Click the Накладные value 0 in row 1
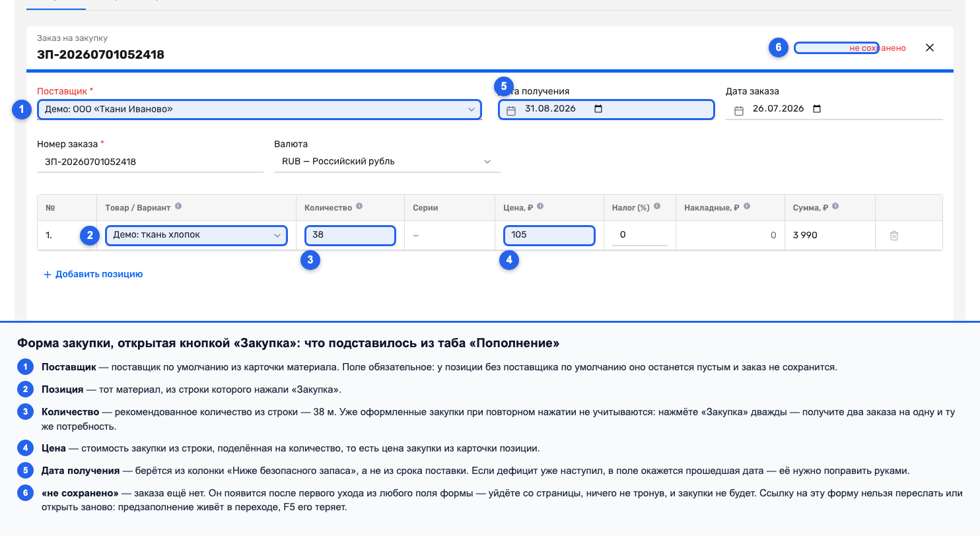980x536 pixels. [773, 235]
